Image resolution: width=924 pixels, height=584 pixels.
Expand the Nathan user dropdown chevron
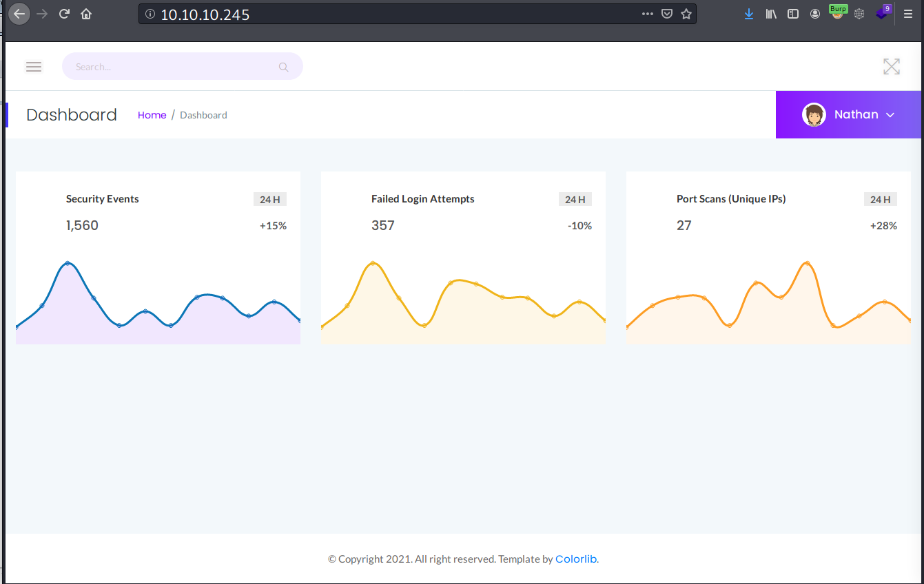(x=890, y=115)
